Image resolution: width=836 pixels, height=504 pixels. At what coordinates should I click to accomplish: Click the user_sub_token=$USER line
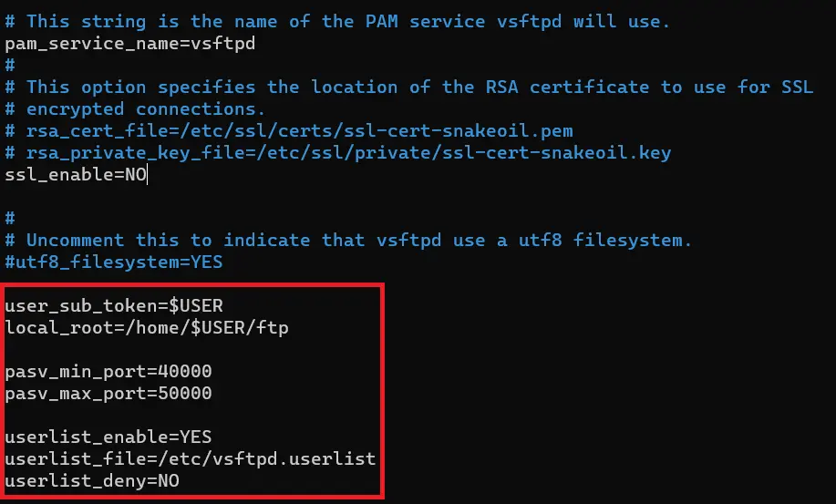point(114,305)
